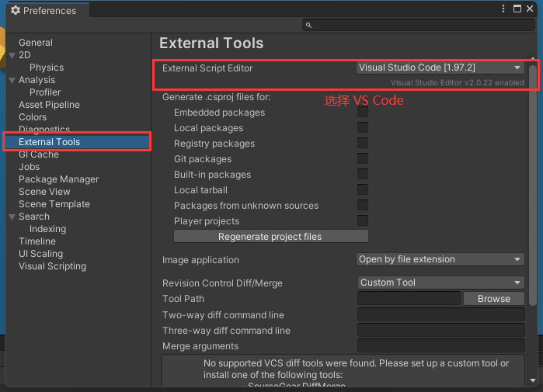543x392 pixels.
Task: Enable Player projects checkbox
Action: [x=363, y=220]
